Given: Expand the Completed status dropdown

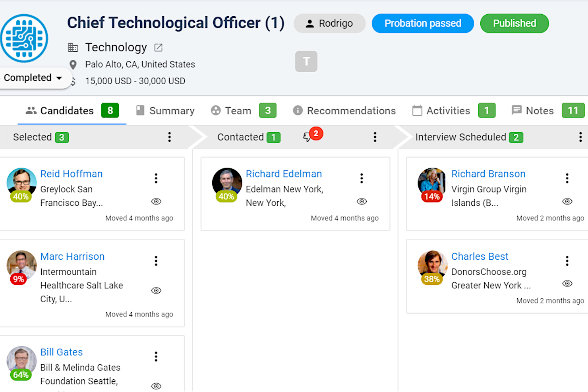Looking at the screenshot, I should 33,78.
